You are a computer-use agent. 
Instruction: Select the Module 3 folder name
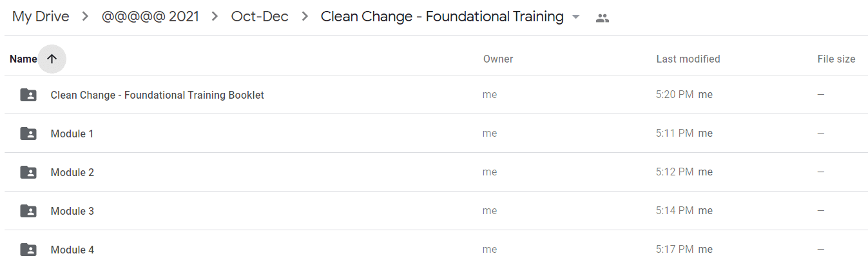[x=72, y=211]
